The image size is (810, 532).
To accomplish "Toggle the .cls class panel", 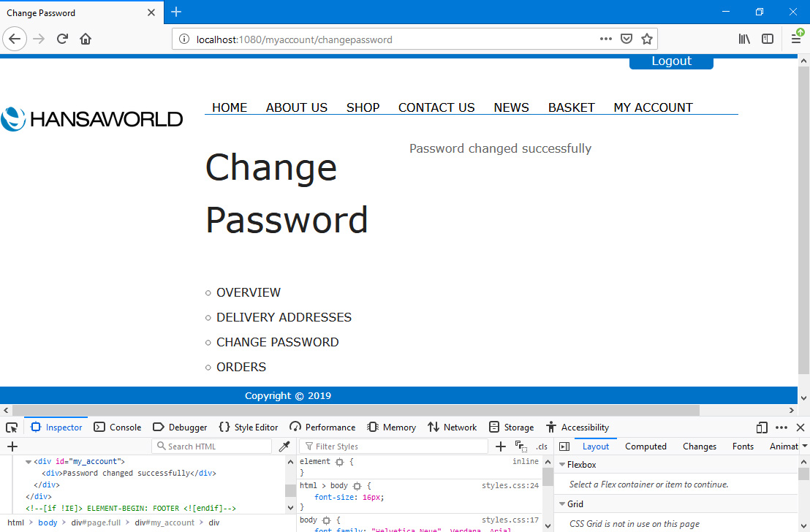I will [x=541, y=446].
